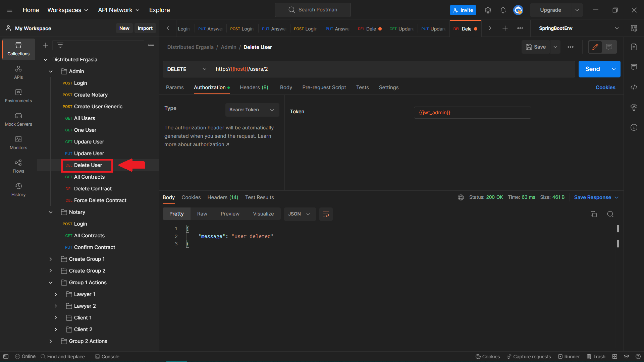Search inside the response body
This screenshot has width=644, height=362.
[x=610, y=214]
